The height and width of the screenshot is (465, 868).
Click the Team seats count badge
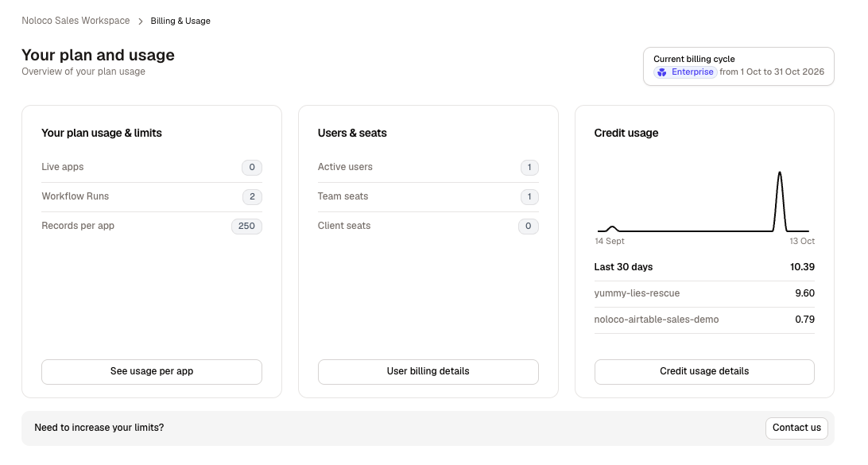529,196
